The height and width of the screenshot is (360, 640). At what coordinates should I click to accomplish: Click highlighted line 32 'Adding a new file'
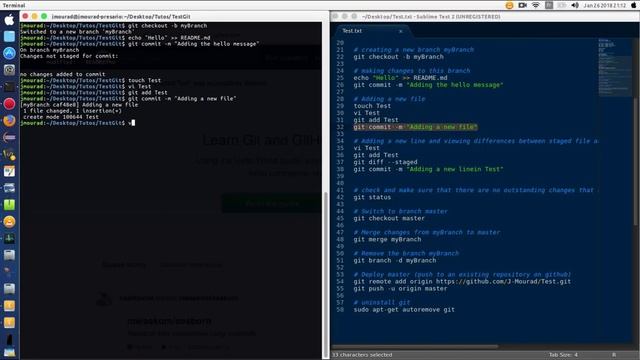click(x=415, y=127)
